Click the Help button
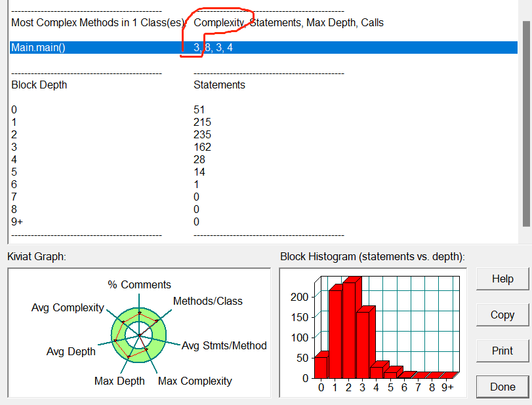 (x=502, y=279)
